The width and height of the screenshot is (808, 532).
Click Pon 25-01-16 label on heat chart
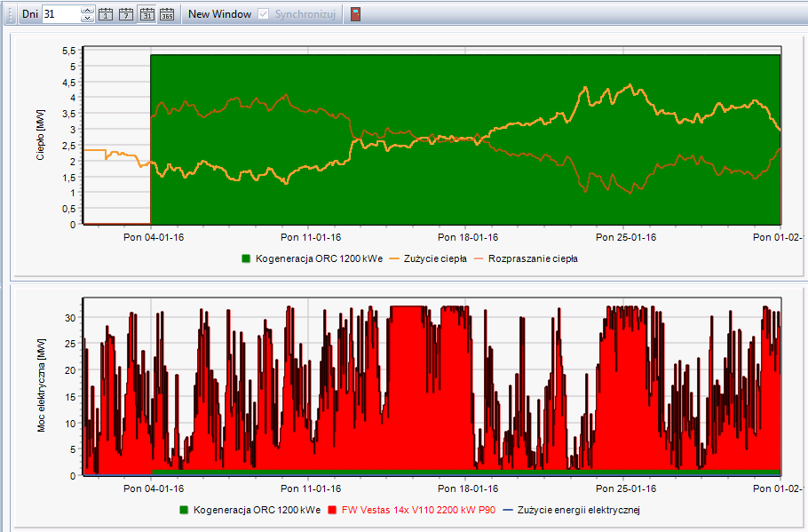[x=626, y=237]
